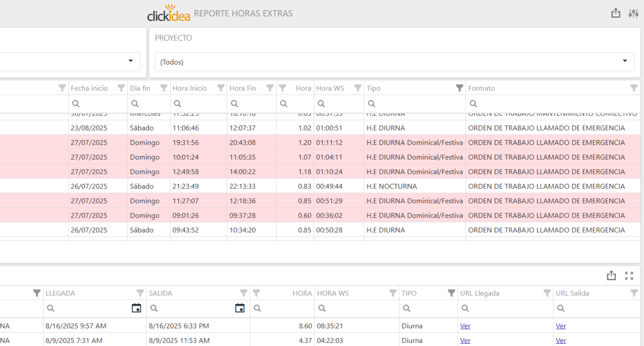
Task: Sort by the Hora Inicio column header
Action: pos(190,88)
